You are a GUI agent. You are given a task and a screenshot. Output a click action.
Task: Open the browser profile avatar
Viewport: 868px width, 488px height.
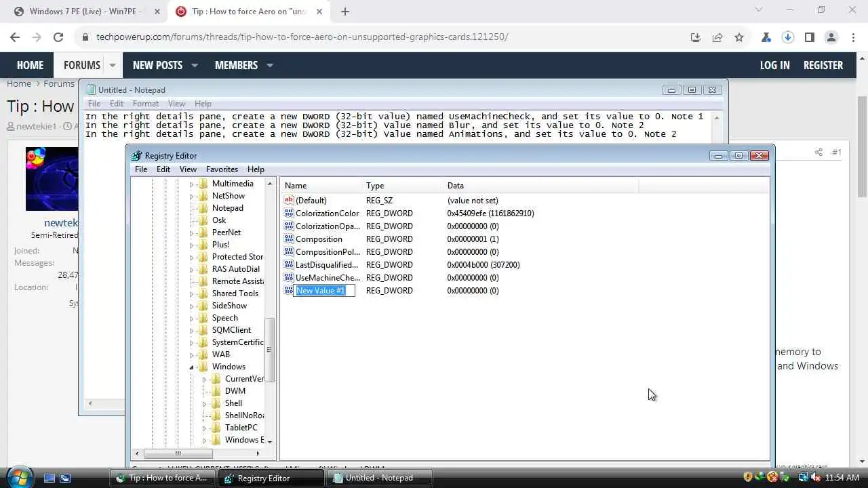tap(831, 37)
